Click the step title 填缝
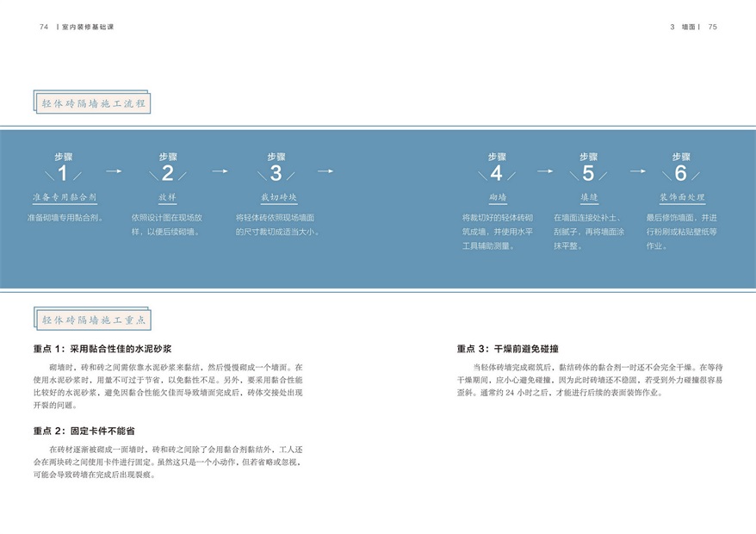Image resolution: width=756 pixels, height=534 pixels. [x=588, y=197]
